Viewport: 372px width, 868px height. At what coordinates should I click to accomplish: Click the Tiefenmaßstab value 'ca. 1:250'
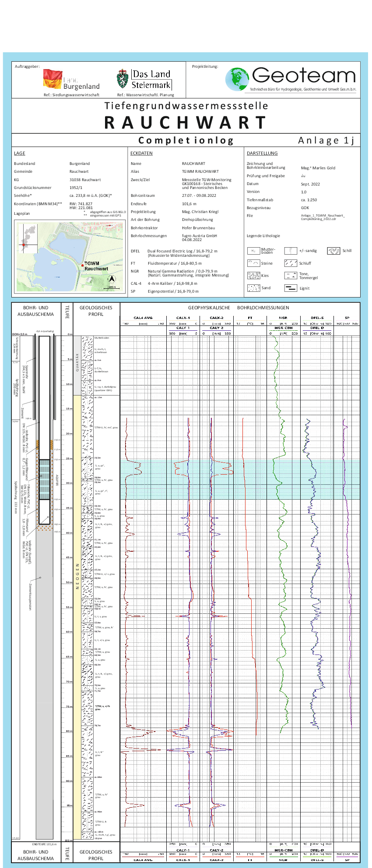[309, 200]
